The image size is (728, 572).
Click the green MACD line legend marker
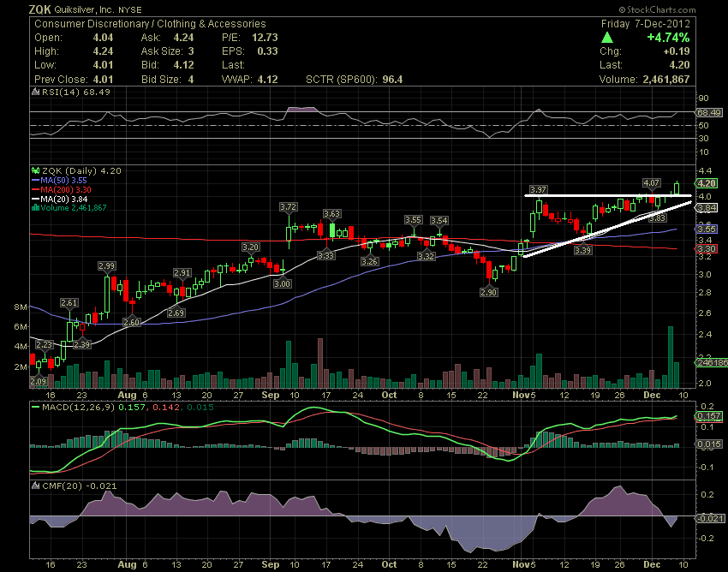(35, 408)
